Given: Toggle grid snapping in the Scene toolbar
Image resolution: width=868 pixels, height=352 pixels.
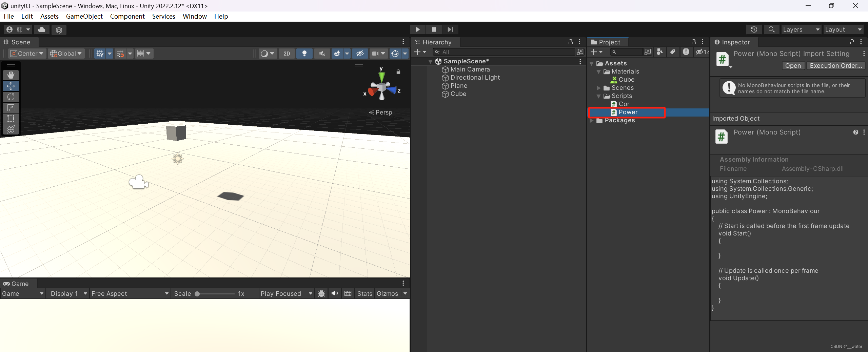Looking at the screenshot, I should point(121,53).
